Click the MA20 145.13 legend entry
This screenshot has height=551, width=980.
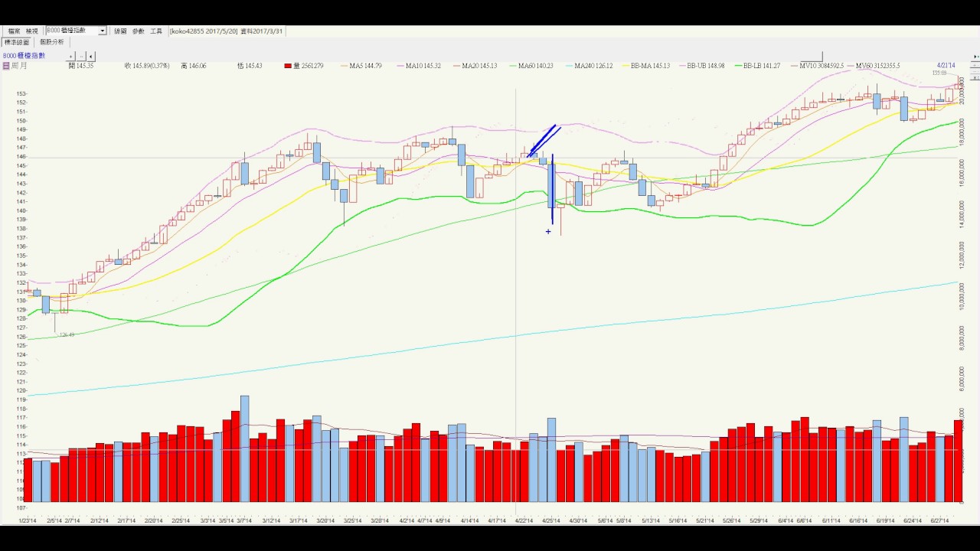[475, 66]
